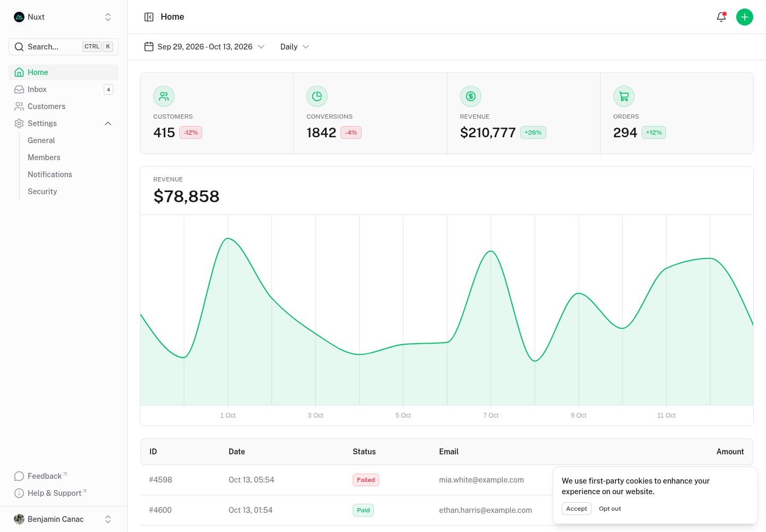Click the 1 Oct chart axis label
The image size is (766, 532).
point(228,415)
